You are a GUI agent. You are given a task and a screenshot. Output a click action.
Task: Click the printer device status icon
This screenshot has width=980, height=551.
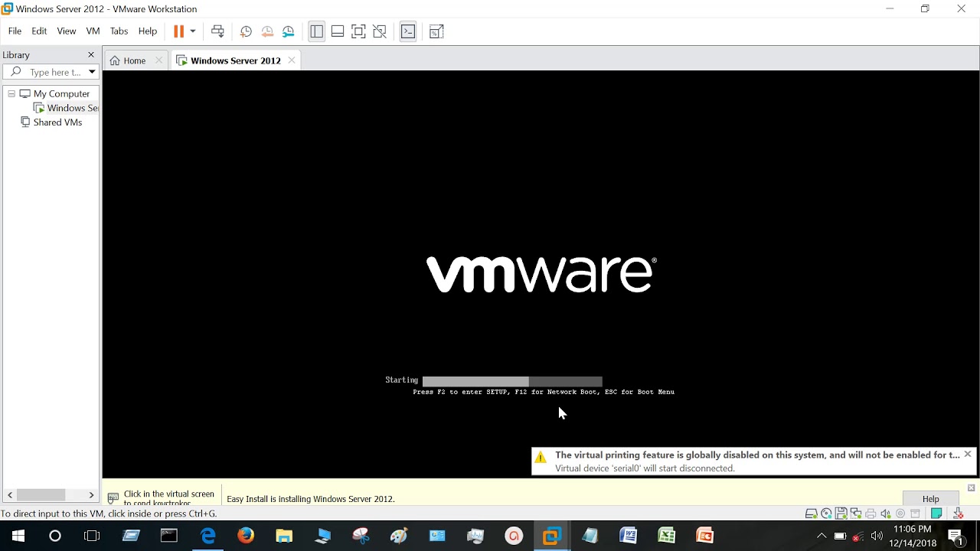(871, 514)
